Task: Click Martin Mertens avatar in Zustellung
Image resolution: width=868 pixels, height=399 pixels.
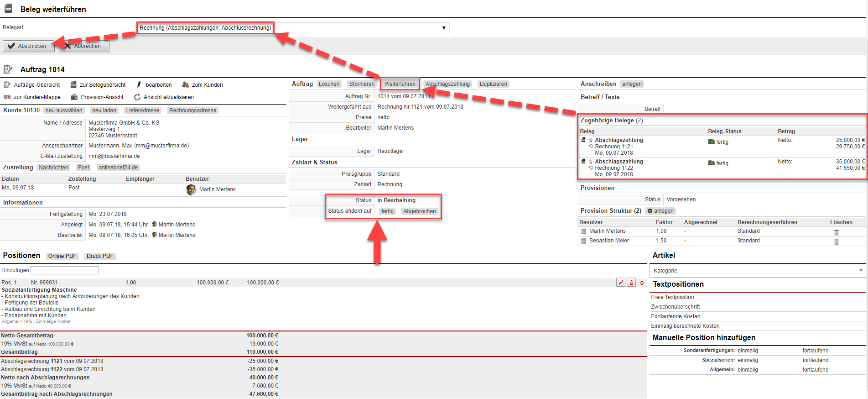Action: pyautogui.click(x=191, y=189)
